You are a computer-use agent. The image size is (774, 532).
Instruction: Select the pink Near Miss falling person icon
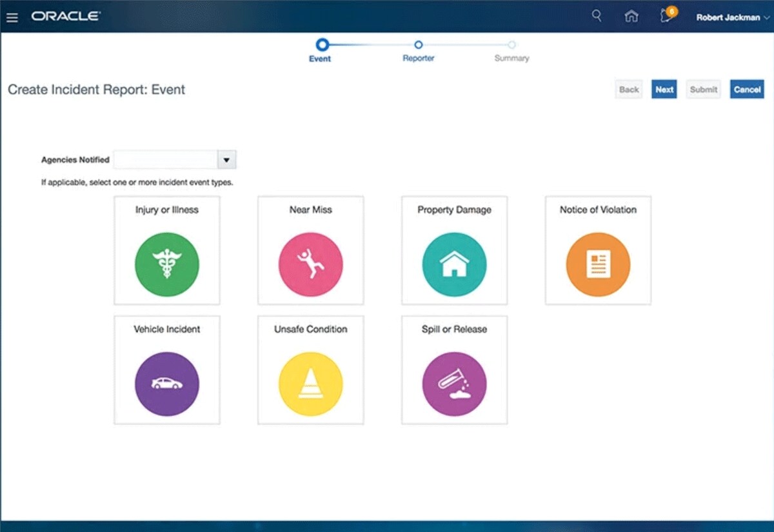pos(311,264)
